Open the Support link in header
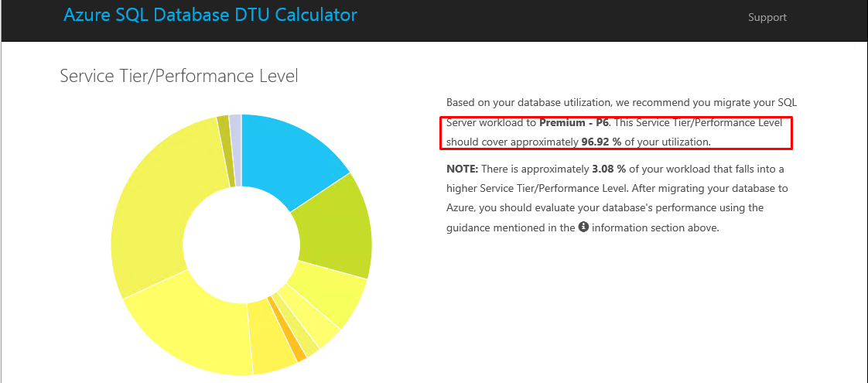Screen dimensions: 868x383 pyautogui.click(x=767, y=17)
